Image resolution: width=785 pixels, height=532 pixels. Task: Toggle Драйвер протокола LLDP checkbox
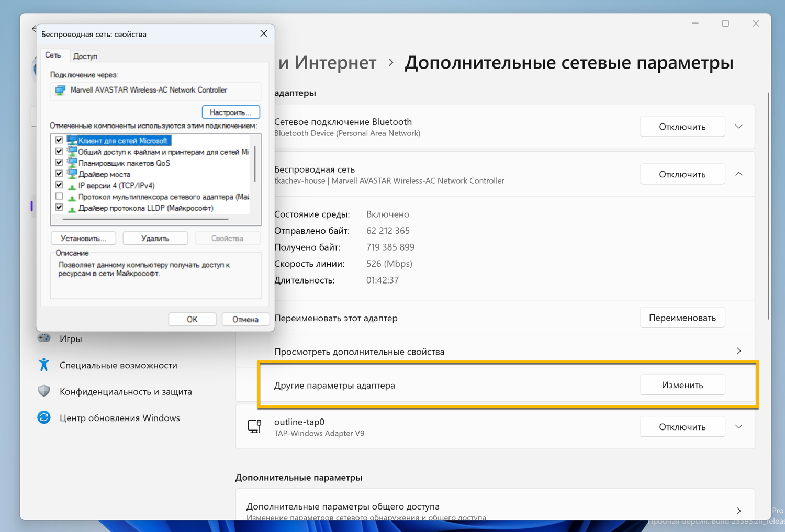coord(59,208)
